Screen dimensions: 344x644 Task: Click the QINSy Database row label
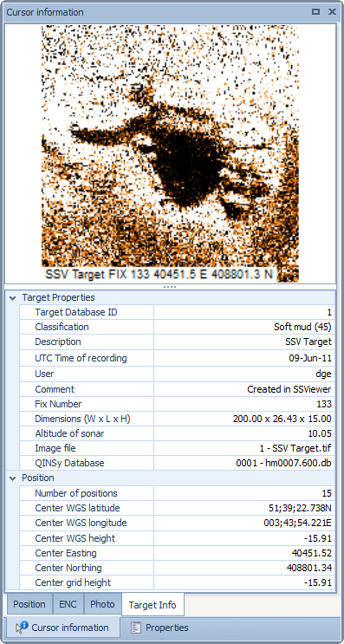pyautogui.click(x=69, y=464)
